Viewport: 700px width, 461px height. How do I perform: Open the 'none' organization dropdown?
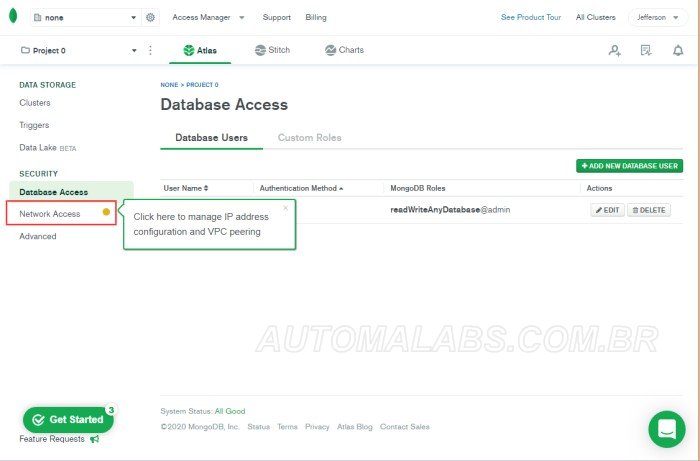86,17
